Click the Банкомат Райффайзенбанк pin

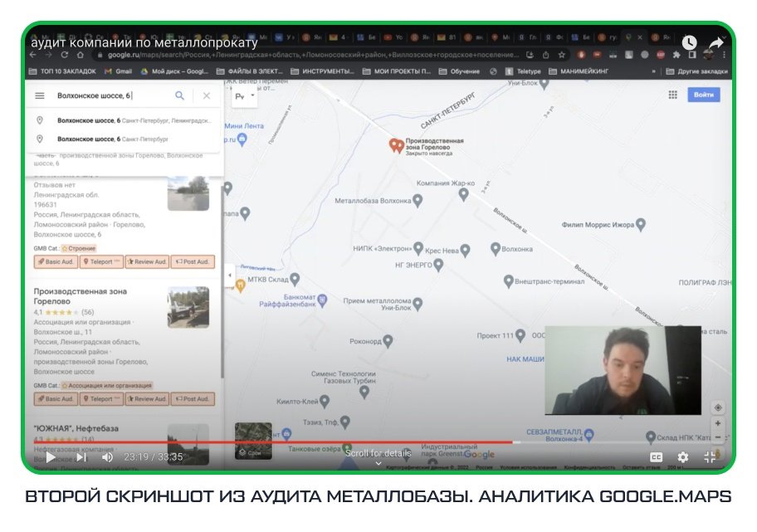pos(322,300)
